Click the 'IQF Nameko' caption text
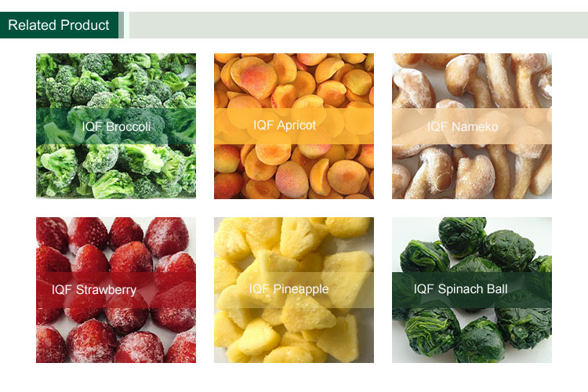Screen dimensions: 588x392 point(463,126)
